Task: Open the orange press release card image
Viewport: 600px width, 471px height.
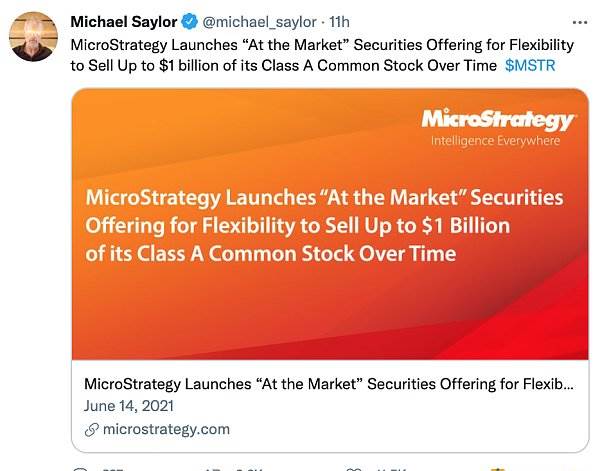Action: coord(330,224)
